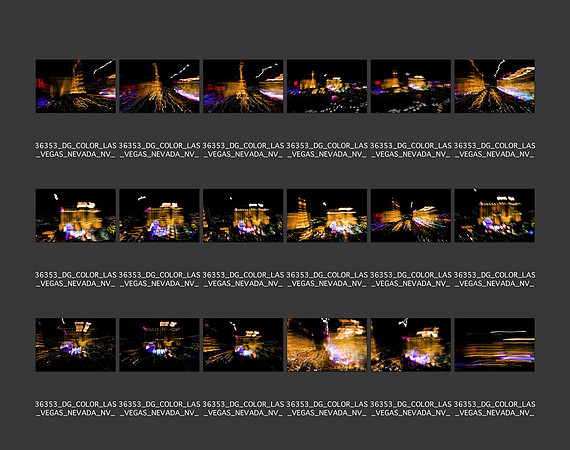Click filename label under last bottom-row thumbnail
The image size is (570, 450).
point(494,409)
